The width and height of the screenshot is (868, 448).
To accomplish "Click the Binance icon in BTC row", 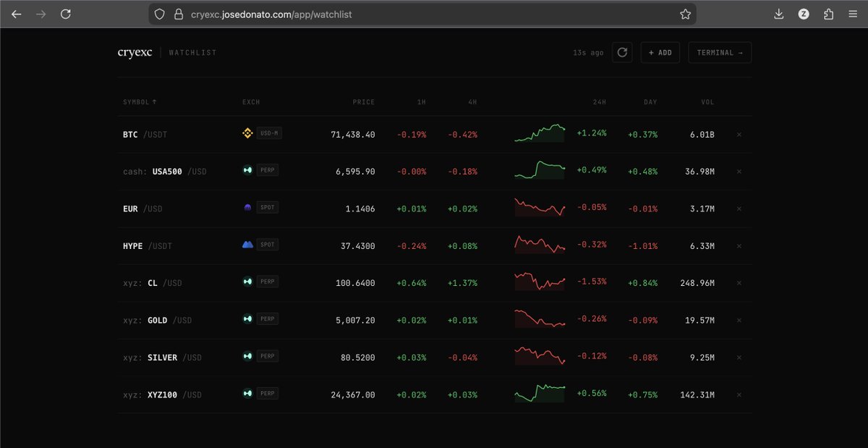I will [247, 133].
